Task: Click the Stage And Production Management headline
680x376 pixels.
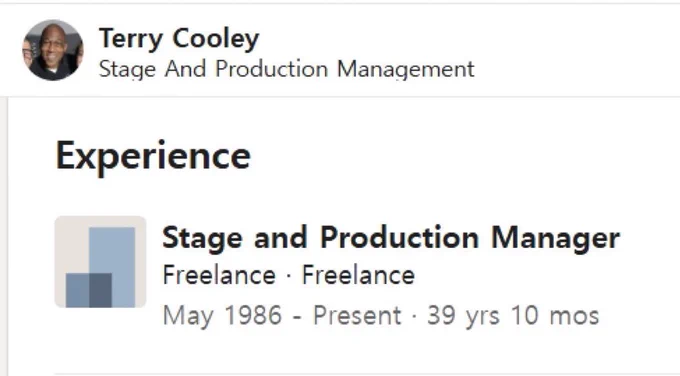Action: [x=287, y=69]
